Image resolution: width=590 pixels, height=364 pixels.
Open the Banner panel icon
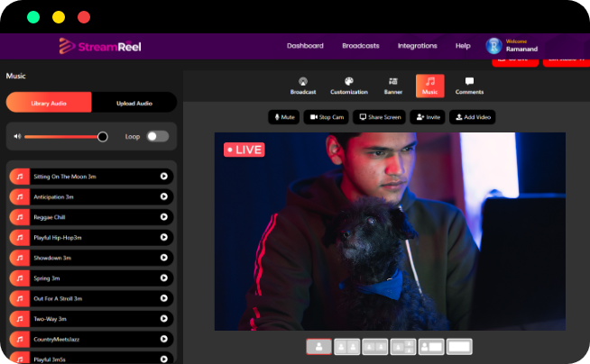392,85
